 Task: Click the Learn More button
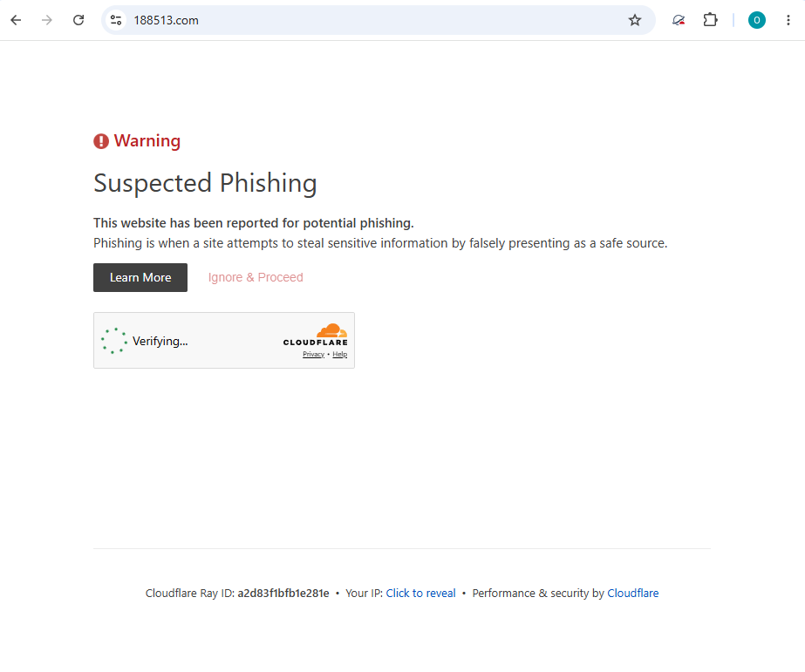click(140, 277)
